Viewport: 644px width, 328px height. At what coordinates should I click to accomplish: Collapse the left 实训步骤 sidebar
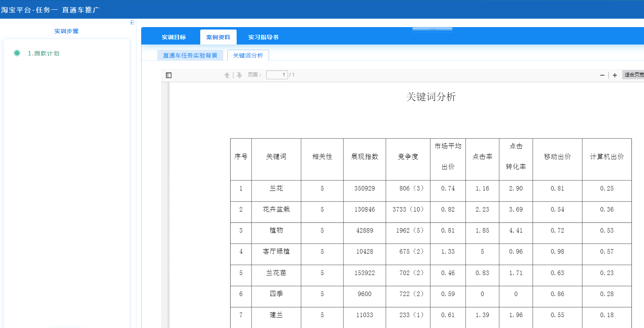tap(132, 23)
